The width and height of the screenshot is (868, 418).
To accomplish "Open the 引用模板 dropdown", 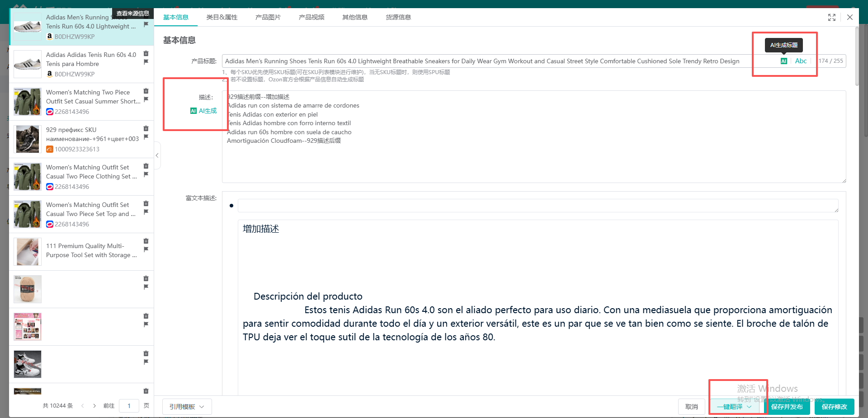I will point(187,407).
